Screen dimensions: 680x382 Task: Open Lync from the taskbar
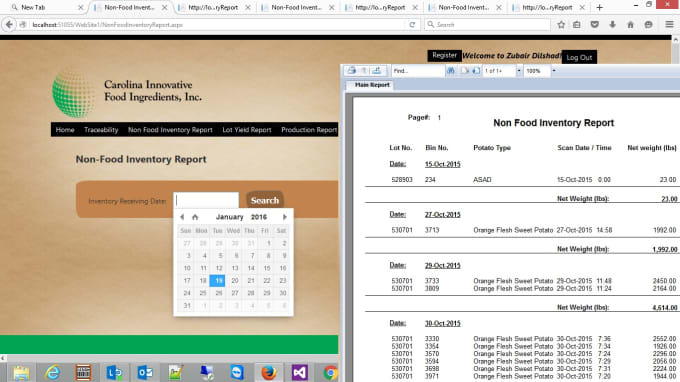tap(114, 372)
